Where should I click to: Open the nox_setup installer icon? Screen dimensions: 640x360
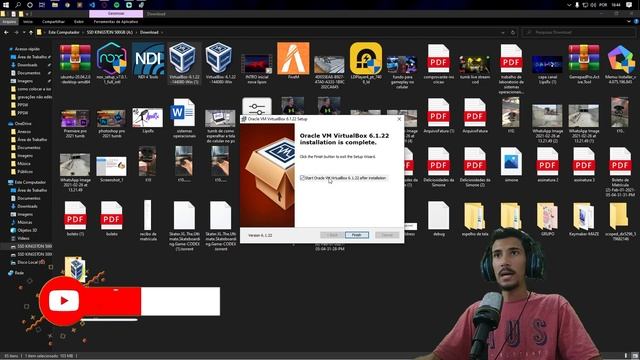click(x=111, y=59)
